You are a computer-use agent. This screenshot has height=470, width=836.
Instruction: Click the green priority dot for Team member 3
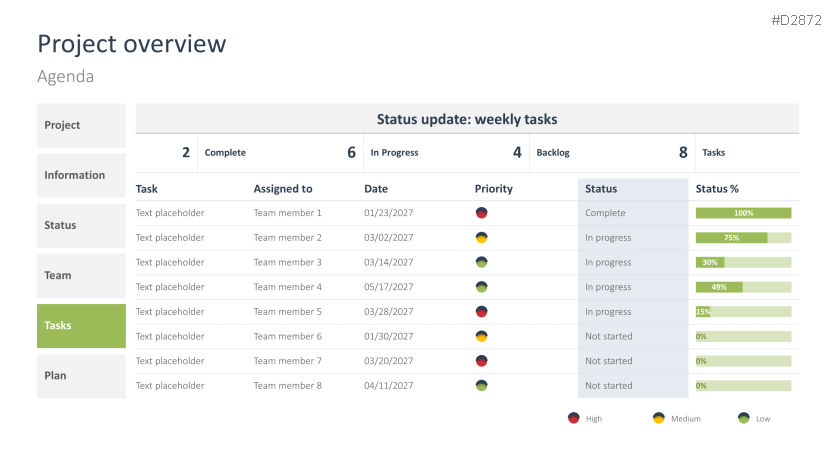(x=482, y=262)
